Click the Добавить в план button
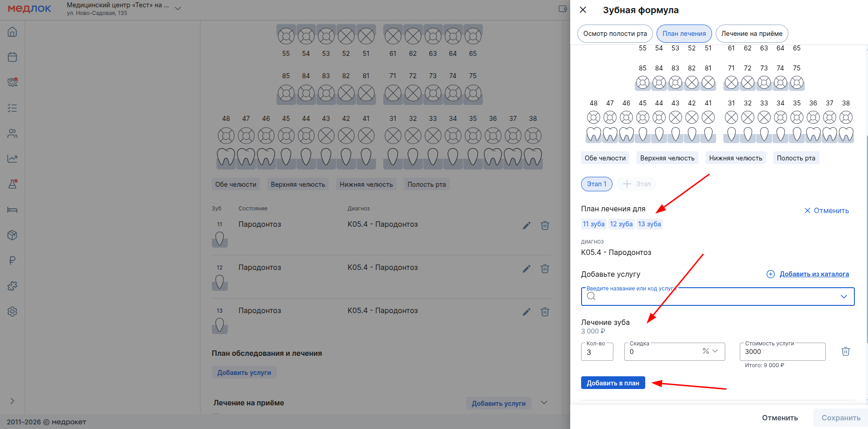 [x=612, y=383]
